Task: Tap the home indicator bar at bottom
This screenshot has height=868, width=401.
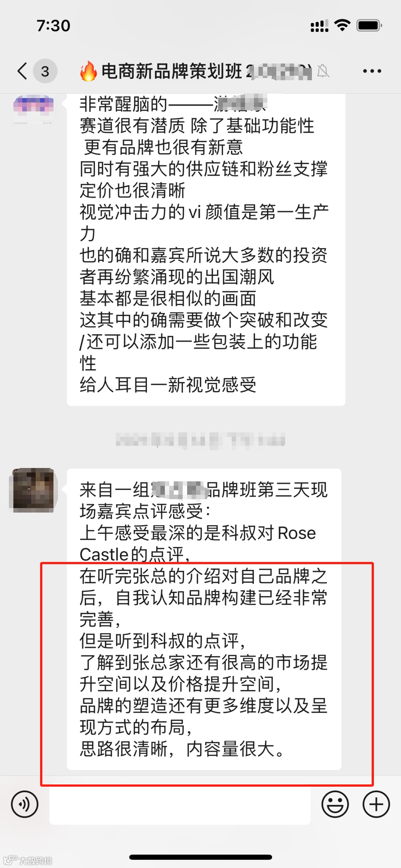Action: coord(200,857)
